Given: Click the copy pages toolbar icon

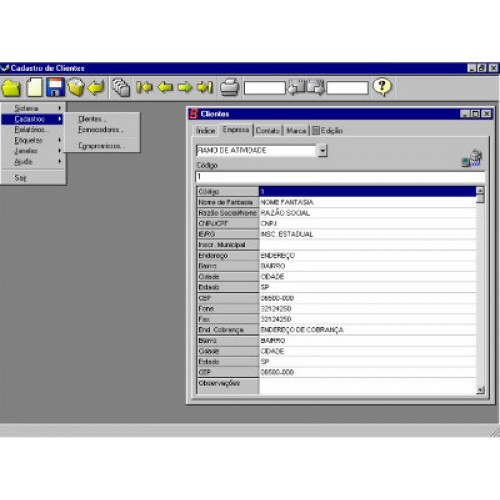Looking at the screenshot, I should pos(121,88).
